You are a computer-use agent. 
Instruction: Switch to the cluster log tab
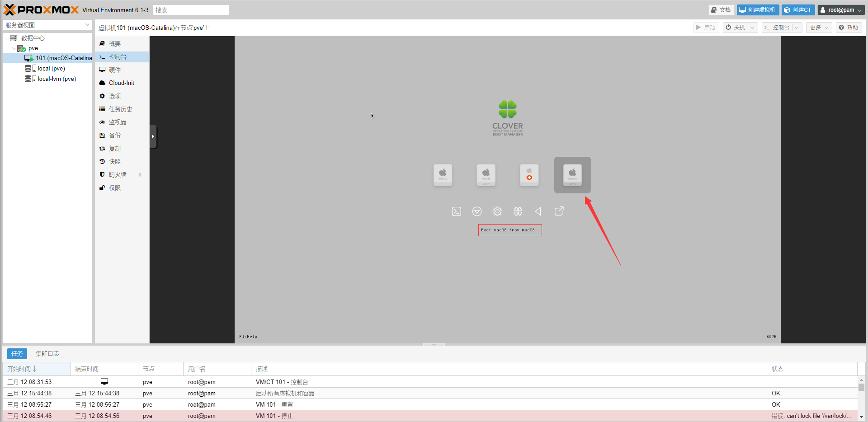pyautogui.click(x=47, y=354)
